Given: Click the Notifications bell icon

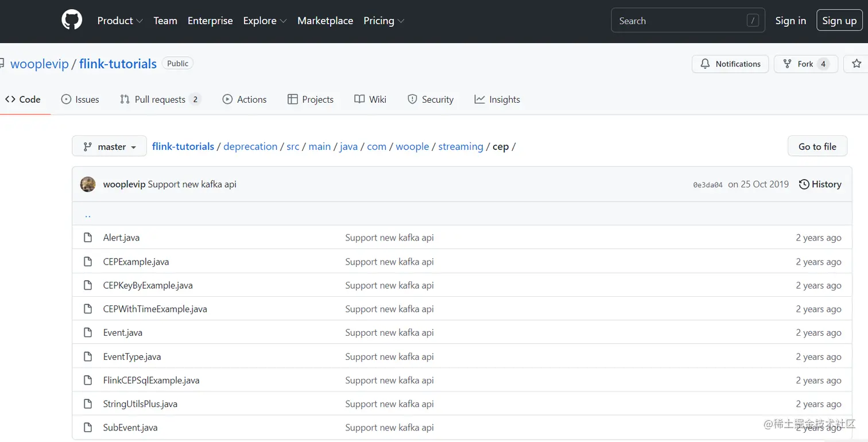Looking at the screenshot, I should 706,64.
